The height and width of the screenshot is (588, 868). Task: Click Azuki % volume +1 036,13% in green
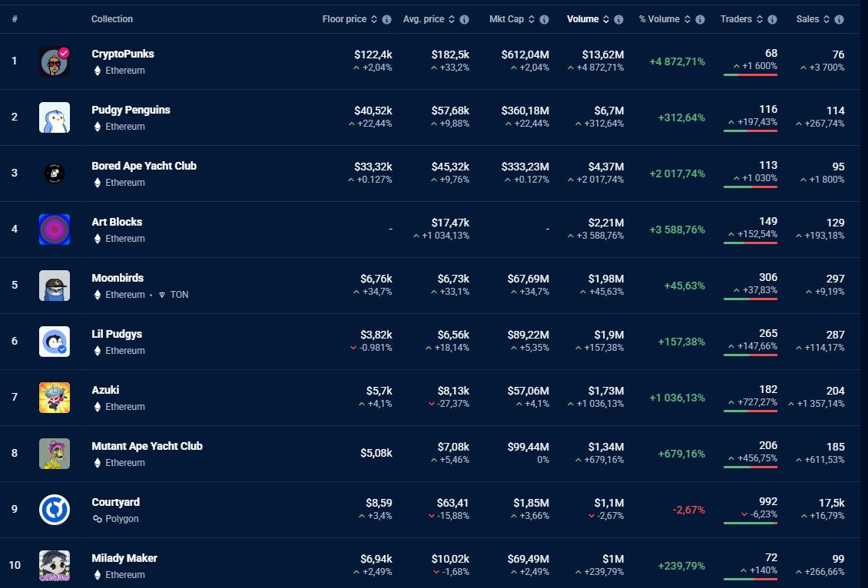pos(677,398)
